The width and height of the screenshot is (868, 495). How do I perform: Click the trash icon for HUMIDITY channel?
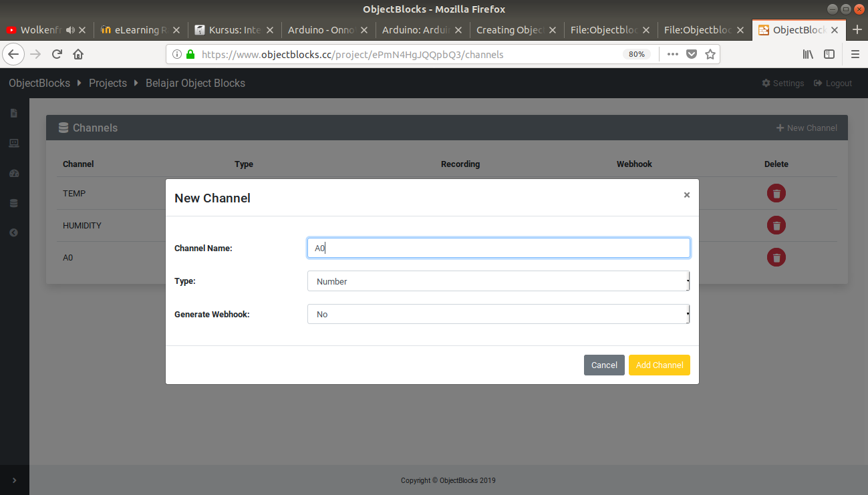pos(776,225)
